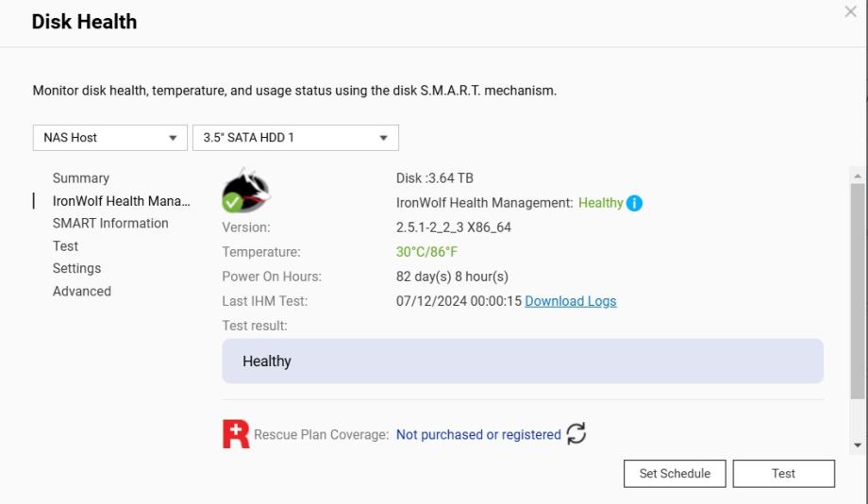Click the IronWolf health info icon

pyautogui.click(x=634, y=203)
